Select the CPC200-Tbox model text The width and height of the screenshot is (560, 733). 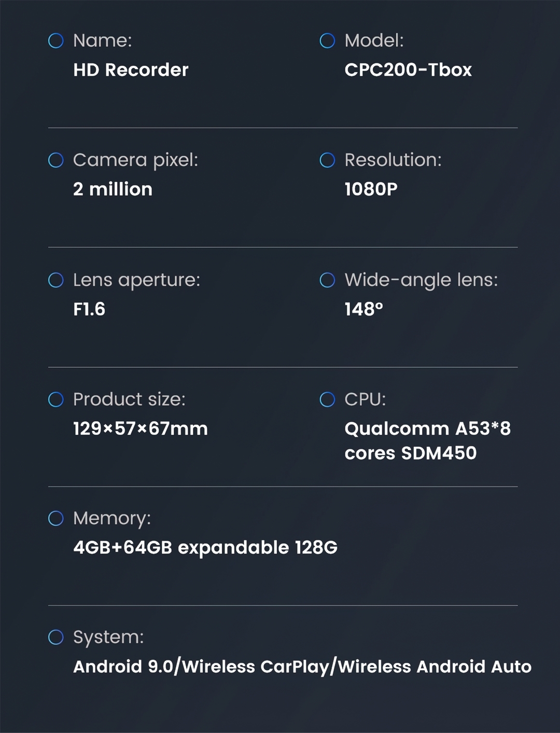408,70
